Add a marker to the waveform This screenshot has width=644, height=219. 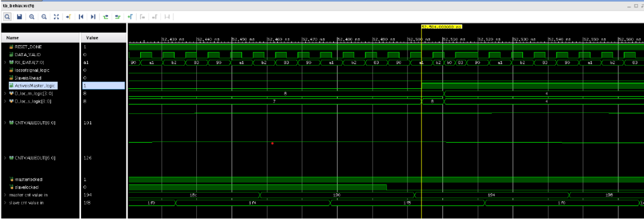coord(130,17)
